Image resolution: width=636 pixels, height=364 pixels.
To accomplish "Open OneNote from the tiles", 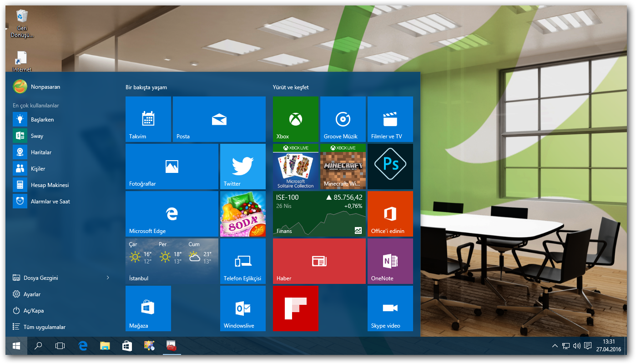I will tap(390, 261).
